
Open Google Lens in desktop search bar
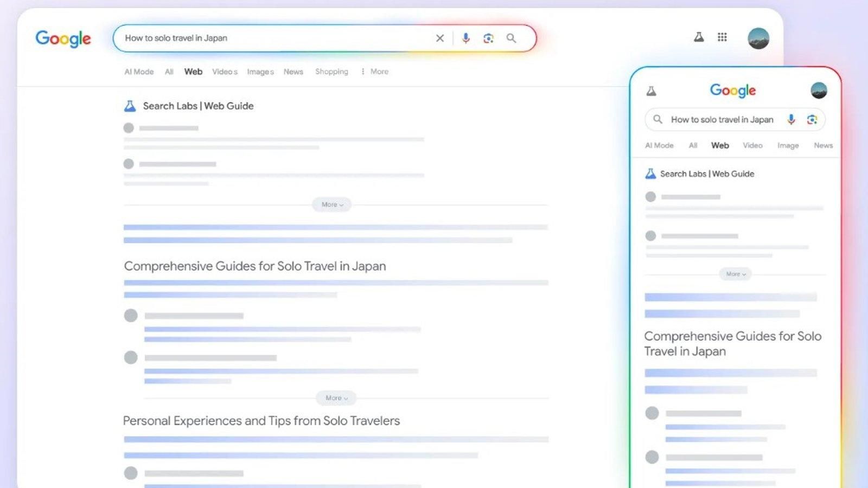pyautogui.click(x=488, y=38)
